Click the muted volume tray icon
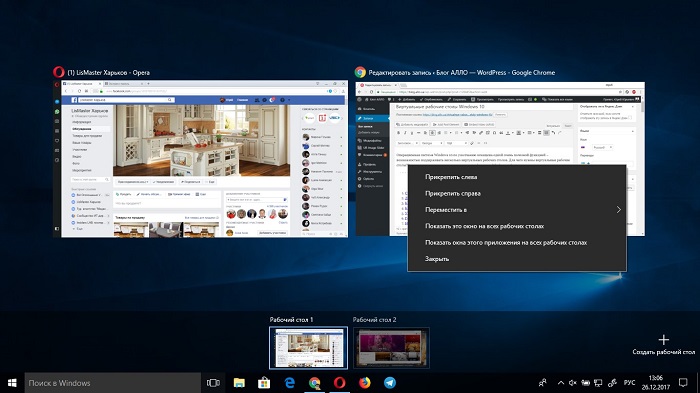Viewport: 700px width, 393px height. [x=573, y=383]
